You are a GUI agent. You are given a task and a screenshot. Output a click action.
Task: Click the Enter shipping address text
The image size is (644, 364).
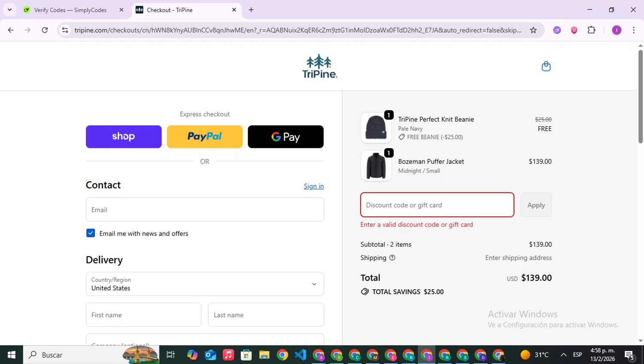(519, 258)
